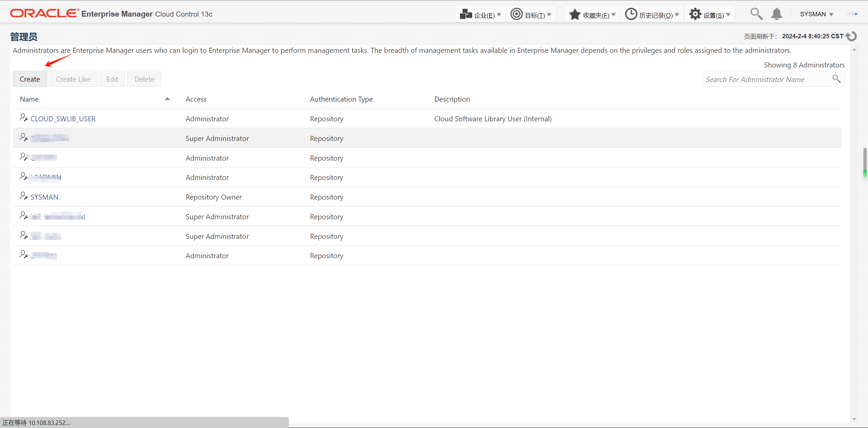Click the SYSMAN row user icon

(x=23, y=196)
